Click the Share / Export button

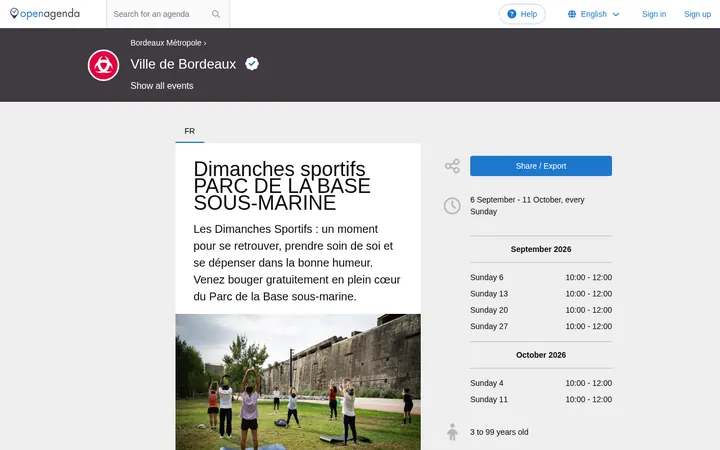pos(540,166)
